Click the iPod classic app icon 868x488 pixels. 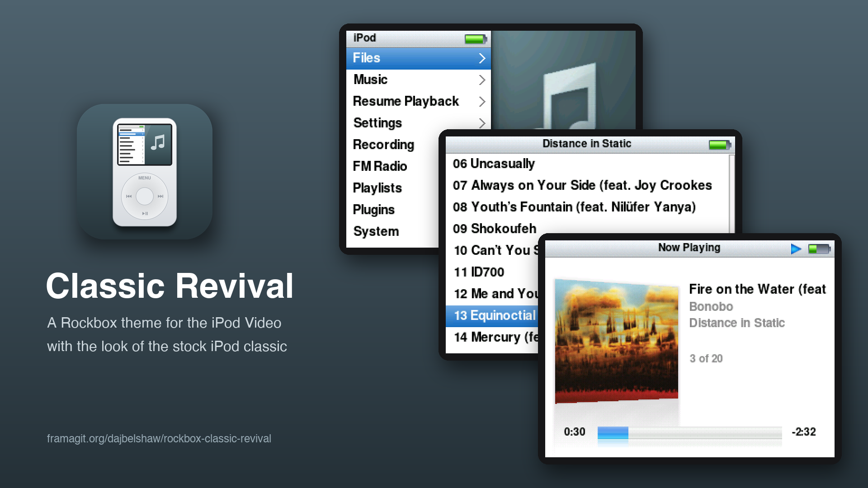click(145, 172)
